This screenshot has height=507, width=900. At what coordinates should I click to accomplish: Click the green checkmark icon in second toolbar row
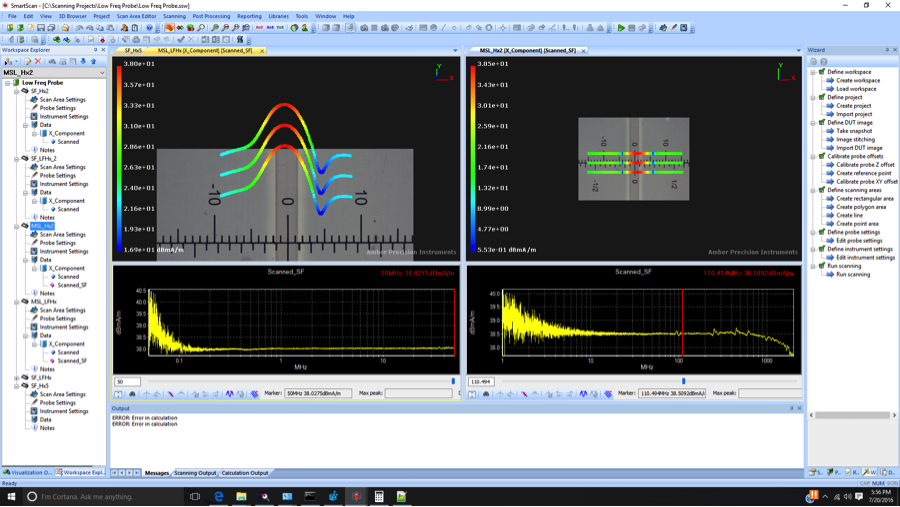[x=181, y=40]
